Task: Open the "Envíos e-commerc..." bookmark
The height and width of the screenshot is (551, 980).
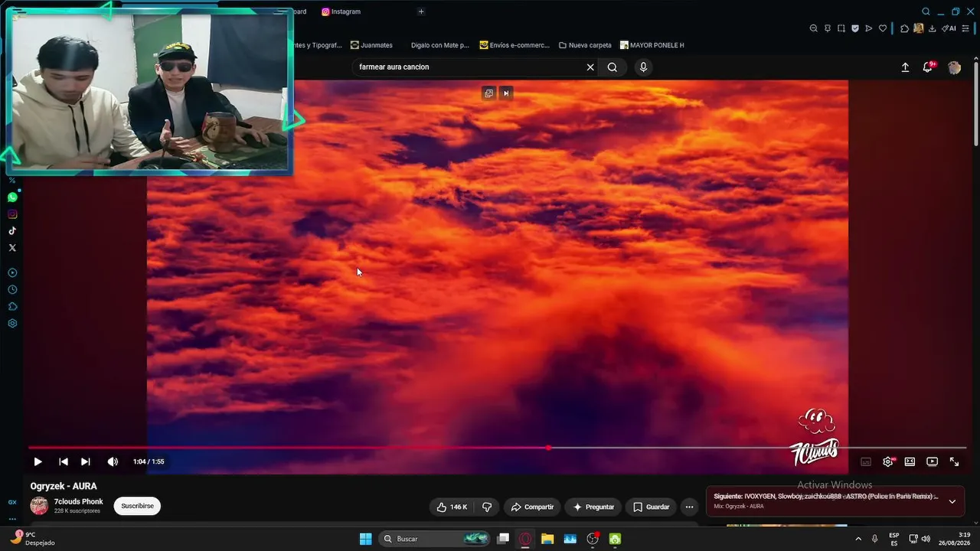Action: pos(514,45)
